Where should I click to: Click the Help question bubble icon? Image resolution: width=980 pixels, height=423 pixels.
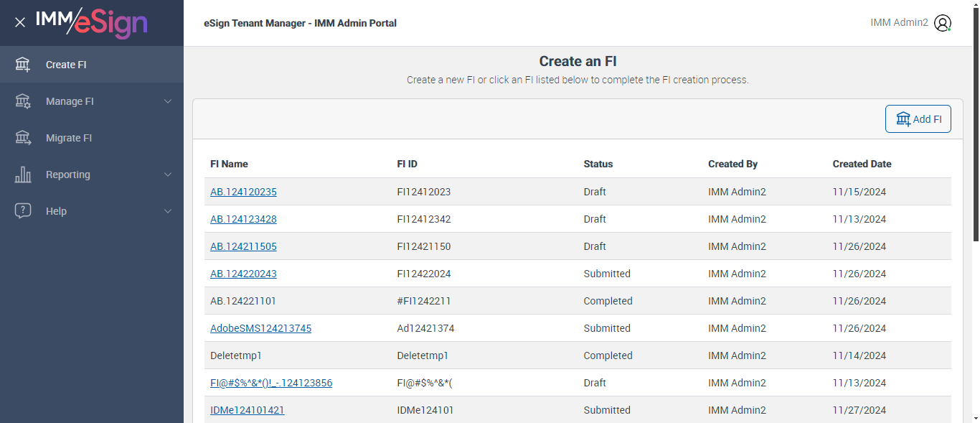point(23,211)
